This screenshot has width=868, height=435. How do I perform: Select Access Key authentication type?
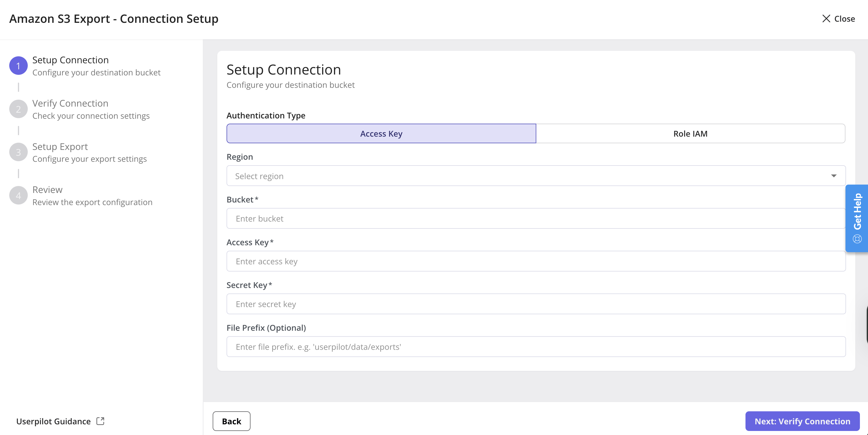381,133
